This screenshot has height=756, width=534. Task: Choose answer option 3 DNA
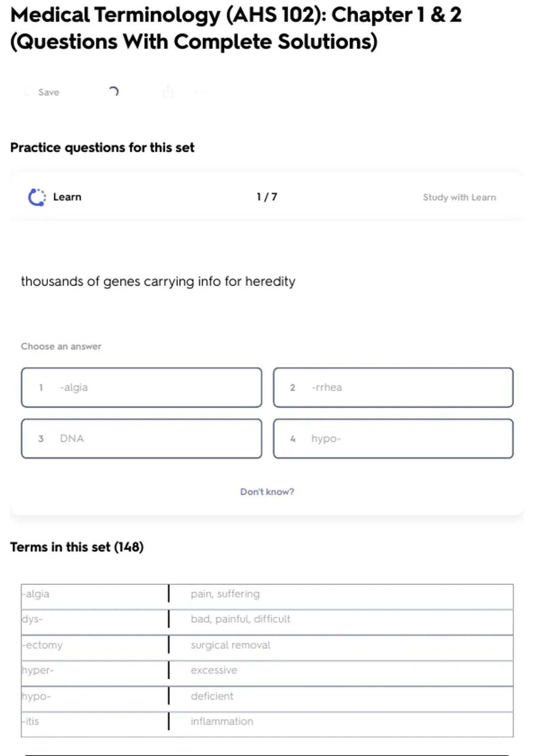(141, 438)
